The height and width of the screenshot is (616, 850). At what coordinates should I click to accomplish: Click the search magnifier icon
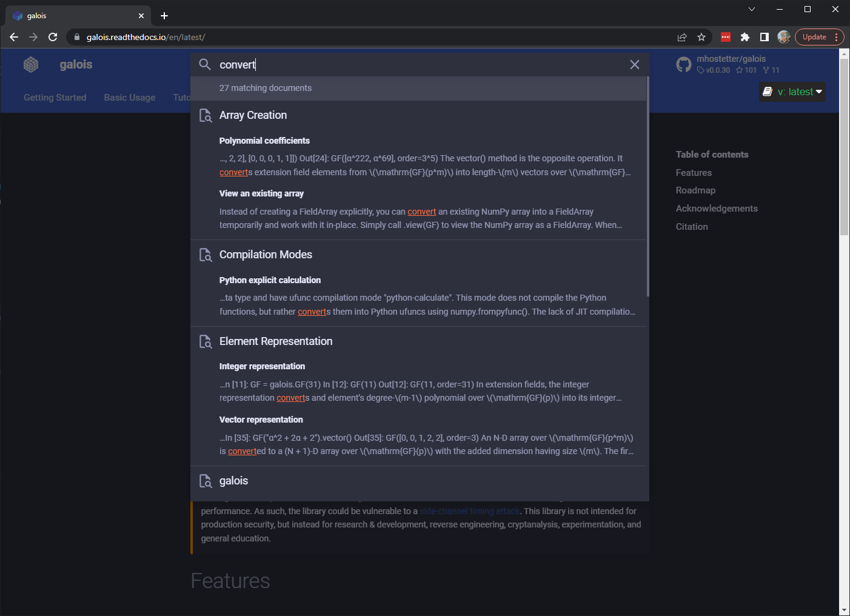(205, 64)
